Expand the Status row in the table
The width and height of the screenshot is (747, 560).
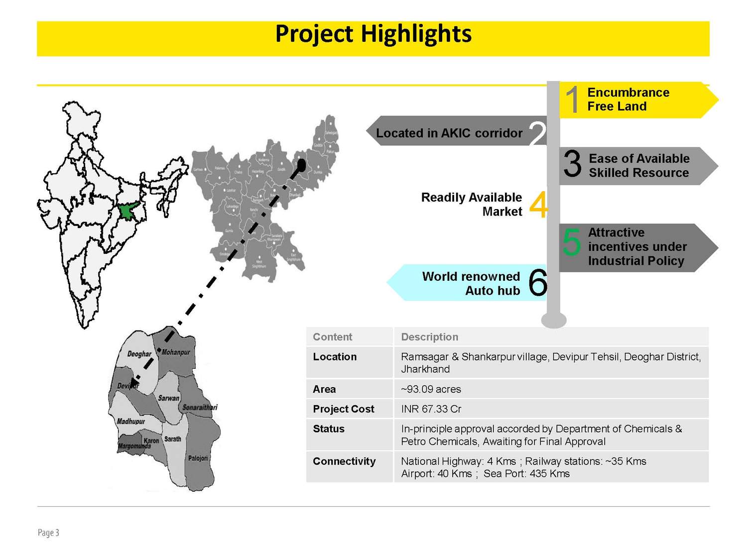pos(329,429)
